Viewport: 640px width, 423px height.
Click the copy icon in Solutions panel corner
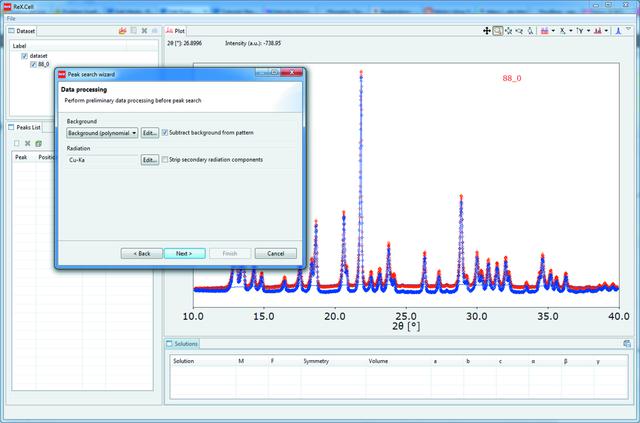627,344
